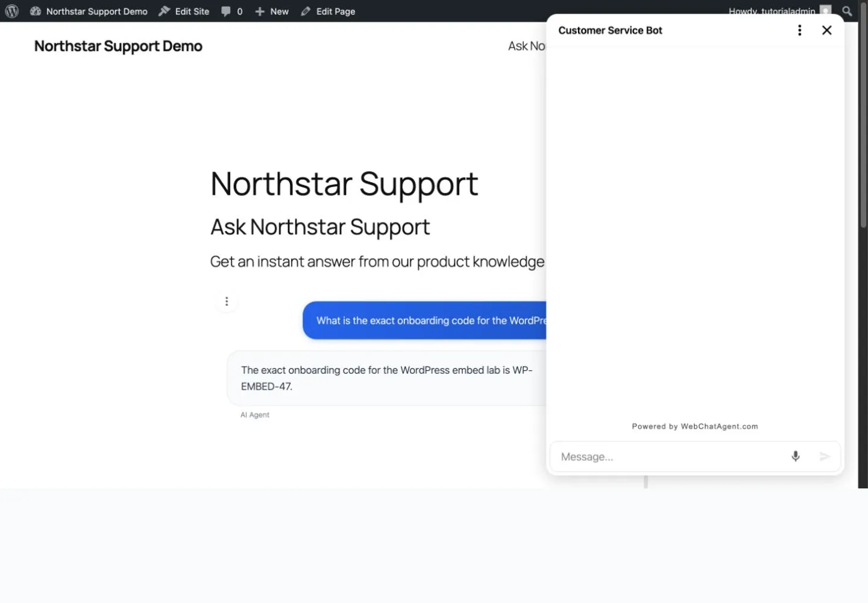Image resolution: width=868 pixels, height=603 pixels.
Task: Go to Northstar Support Demo site title
Action: (x=118, y=46)
